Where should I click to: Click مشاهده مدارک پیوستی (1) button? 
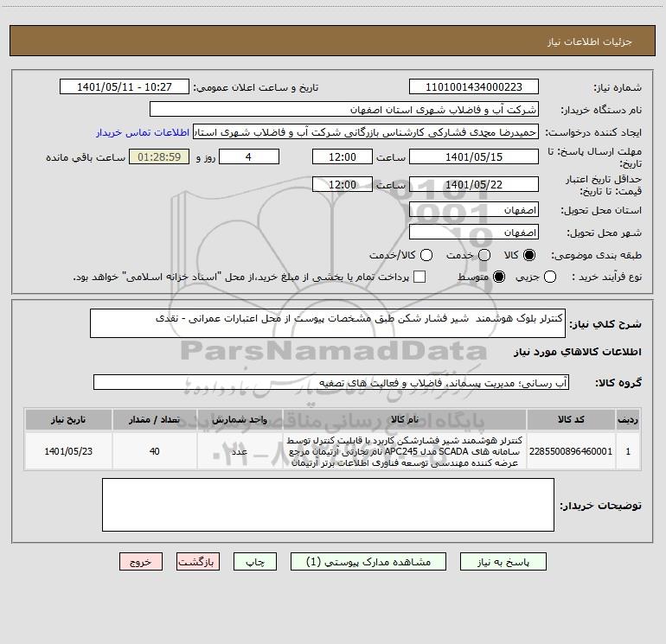click(368, 562)
